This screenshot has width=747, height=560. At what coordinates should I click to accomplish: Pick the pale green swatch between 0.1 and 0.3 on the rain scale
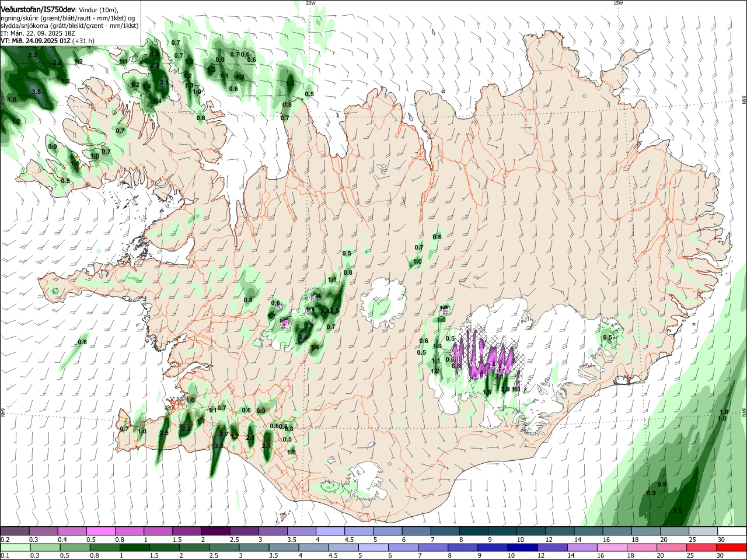15,547
